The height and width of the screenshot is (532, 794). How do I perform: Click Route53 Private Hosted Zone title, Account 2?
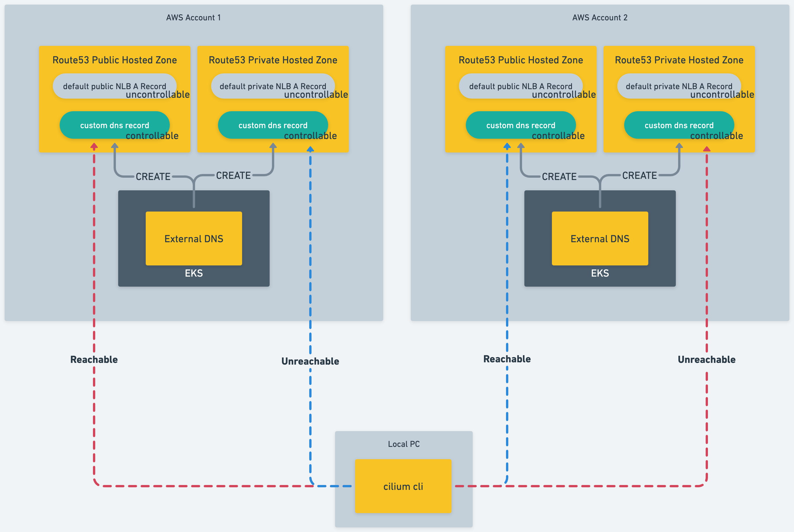(x=679, y=60)
